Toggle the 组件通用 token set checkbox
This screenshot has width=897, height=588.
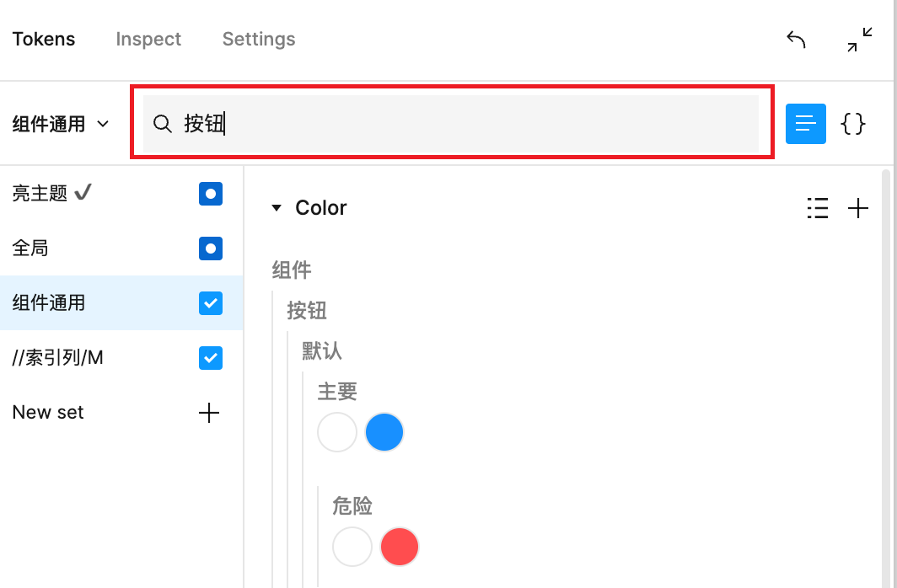pyautogui.click(x=210, y=302)
